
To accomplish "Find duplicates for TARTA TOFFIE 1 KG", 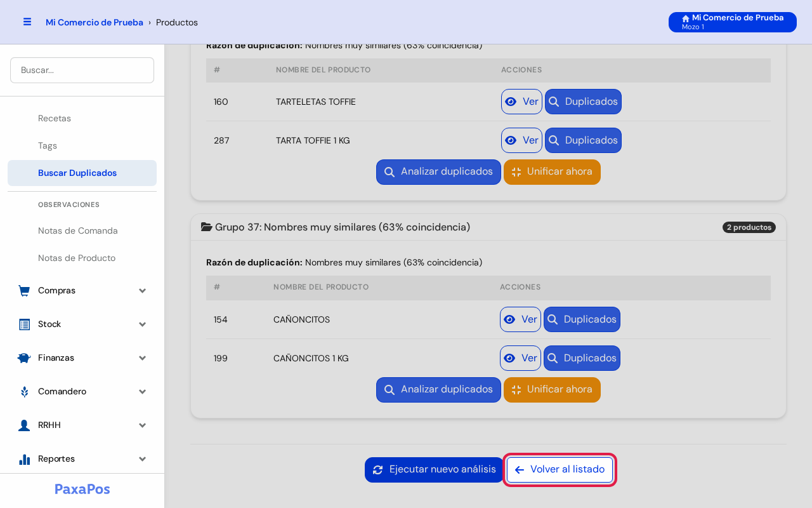I will pyautogui.click(x=583, y=140).
